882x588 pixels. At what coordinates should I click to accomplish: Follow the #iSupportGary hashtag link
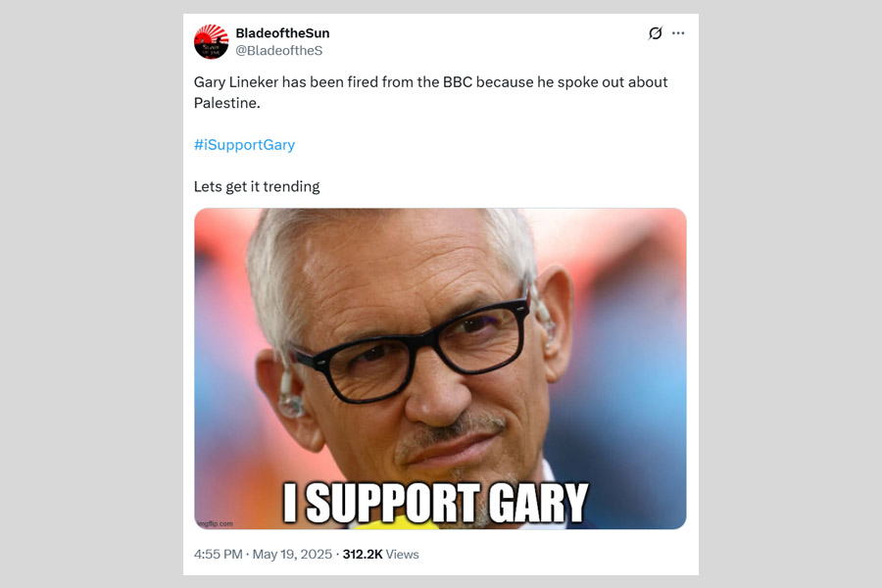tap(244, 145)
